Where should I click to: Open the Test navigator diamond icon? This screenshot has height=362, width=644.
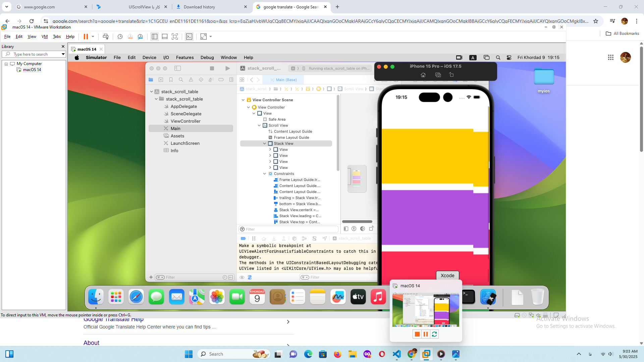tap(201, 80)
